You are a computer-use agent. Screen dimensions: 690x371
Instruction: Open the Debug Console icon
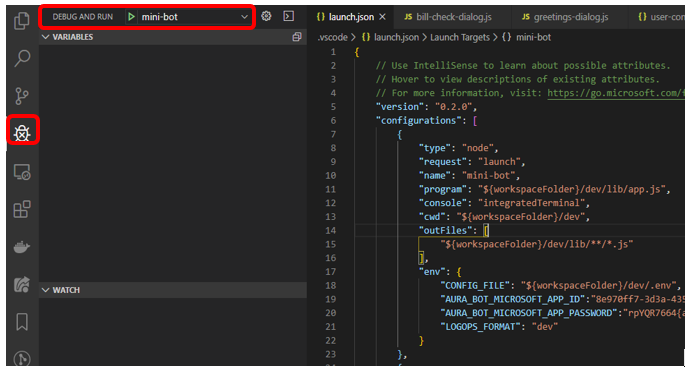coord(289,16)
